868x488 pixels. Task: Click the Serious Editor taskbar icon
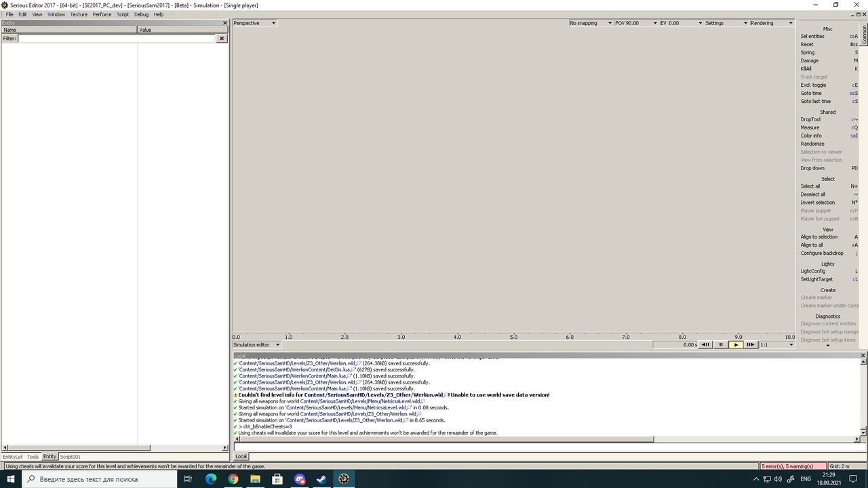pyautogui.click(x=344, y=479)
